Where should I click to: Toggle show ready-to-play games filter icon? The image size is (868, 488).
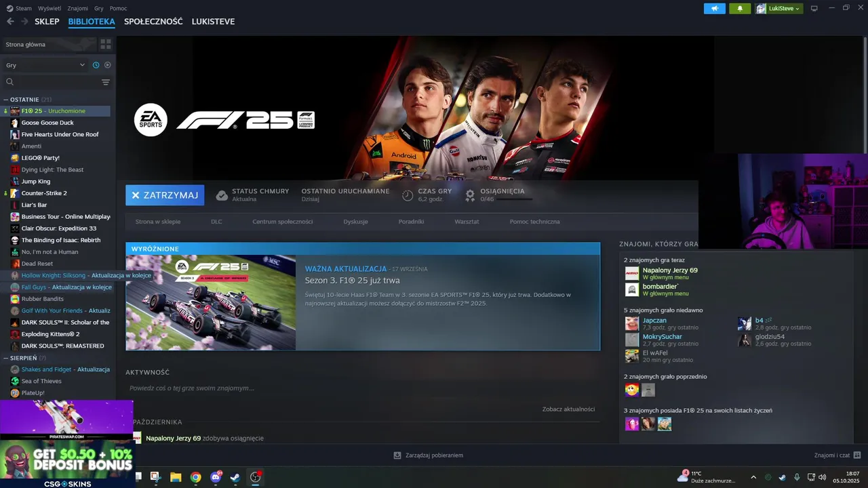107,65
